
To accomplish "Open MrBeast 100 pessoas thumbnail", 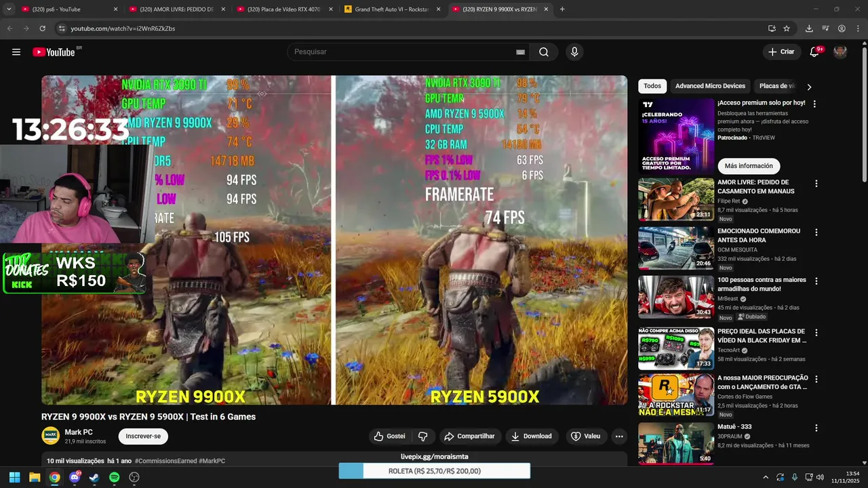I will point(675,297).
